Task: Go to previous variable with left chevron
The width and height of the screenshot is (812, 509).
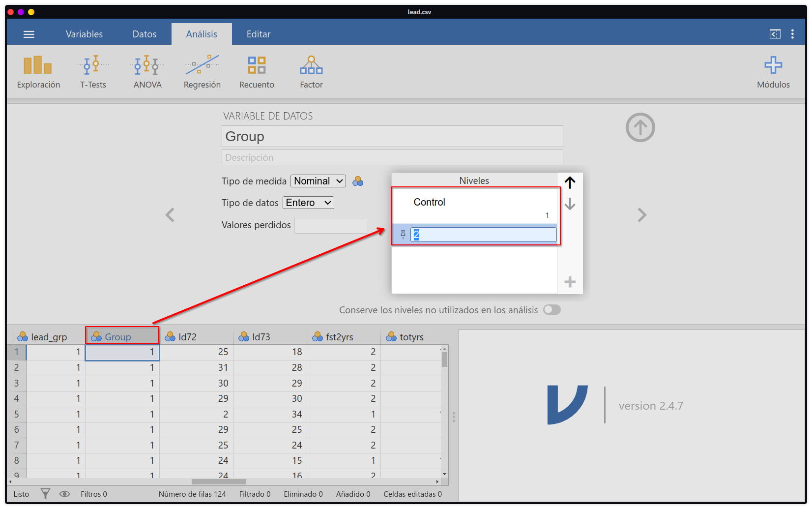Action: [170, 215]
